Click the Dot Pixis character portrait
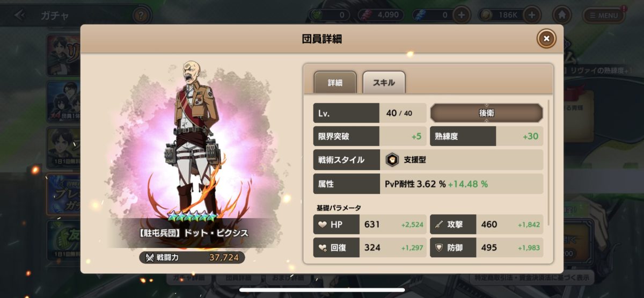Screen dimensions: 644x298 click(x=193, y=140)
